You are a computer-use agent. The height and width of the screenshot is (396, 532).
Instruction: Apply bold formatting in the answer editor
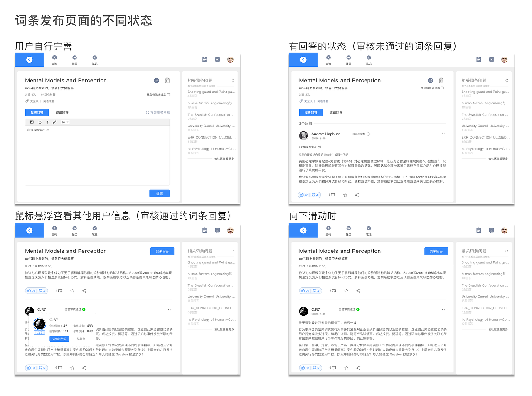click(40, 122)
